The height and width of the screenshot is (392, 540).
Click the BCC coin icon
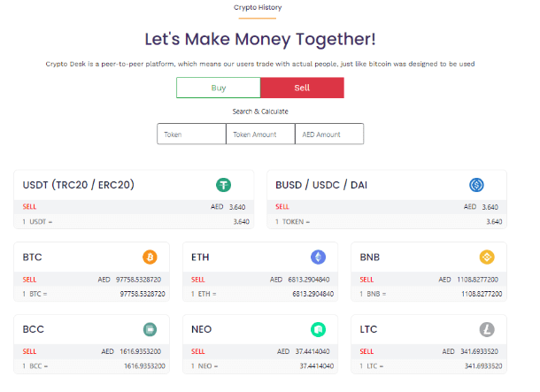click(x=150, y=329)
